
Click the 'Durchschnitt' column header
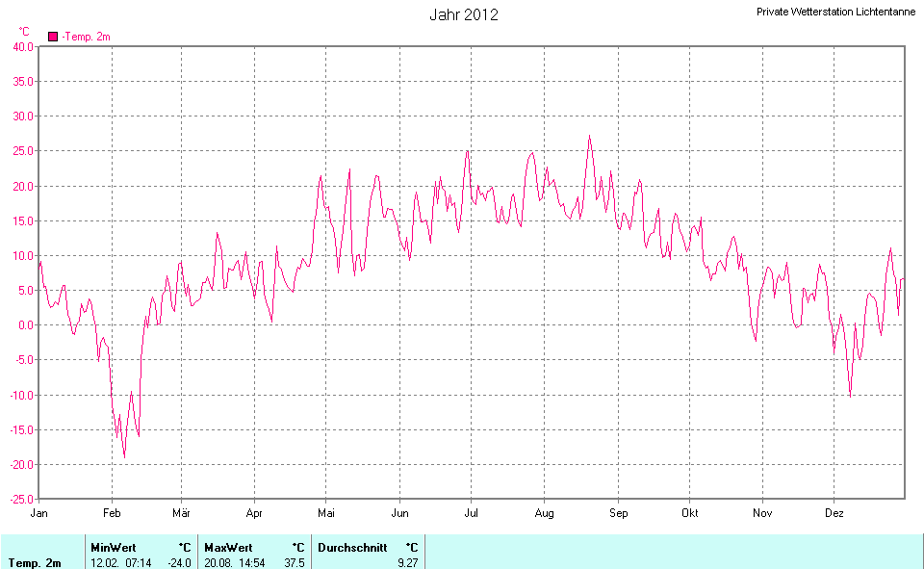point(352,547)
